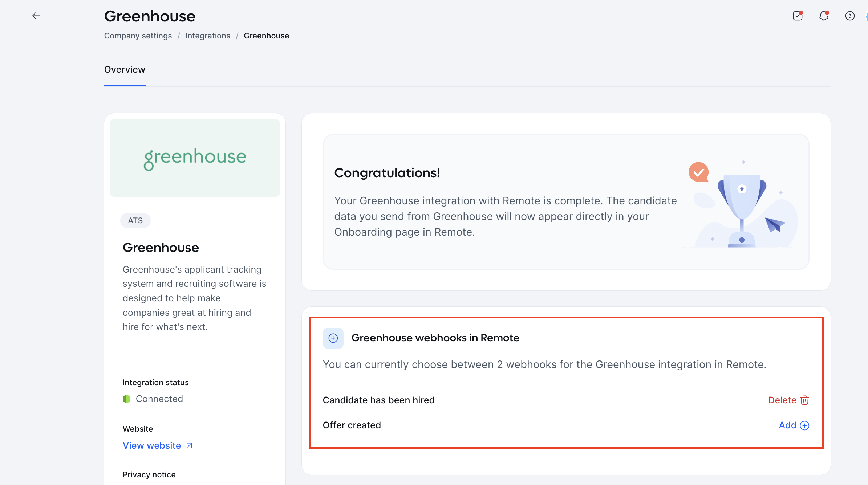
Task: Click the Congratulations! heading
Action: [387, 173]
